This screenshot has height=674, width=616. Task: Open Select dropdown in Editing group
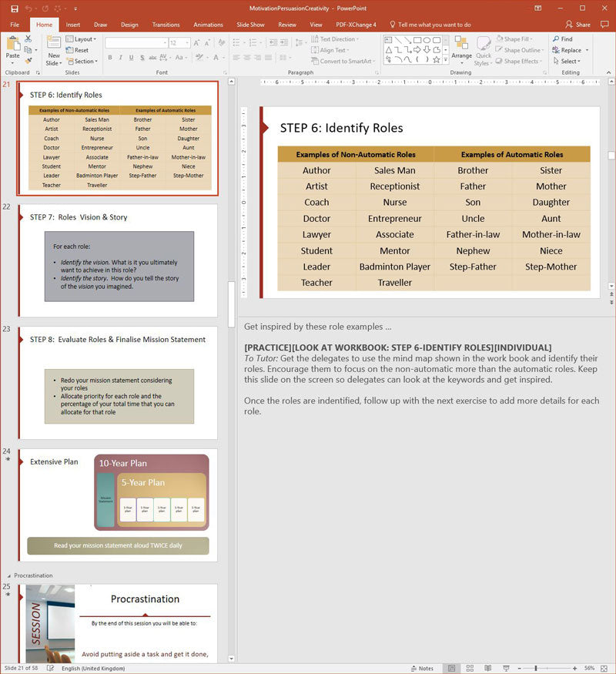567,61
